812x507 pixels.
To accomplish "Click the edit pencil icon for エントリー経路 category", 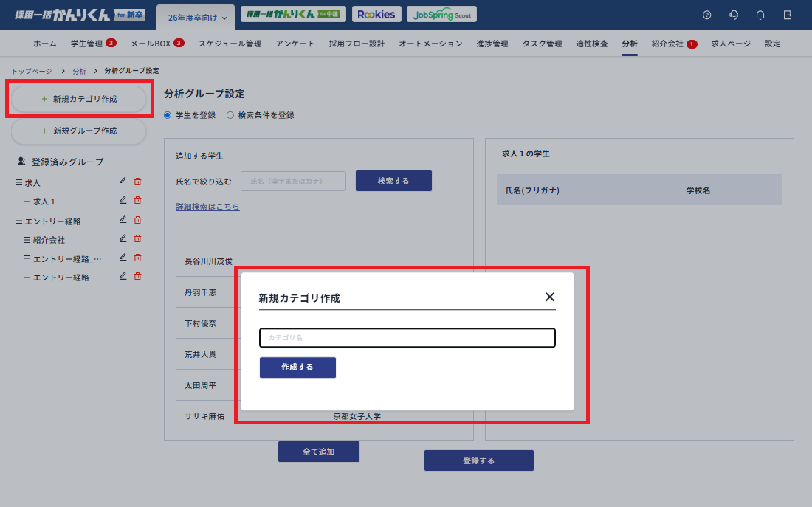I will (x=123, y=219).
